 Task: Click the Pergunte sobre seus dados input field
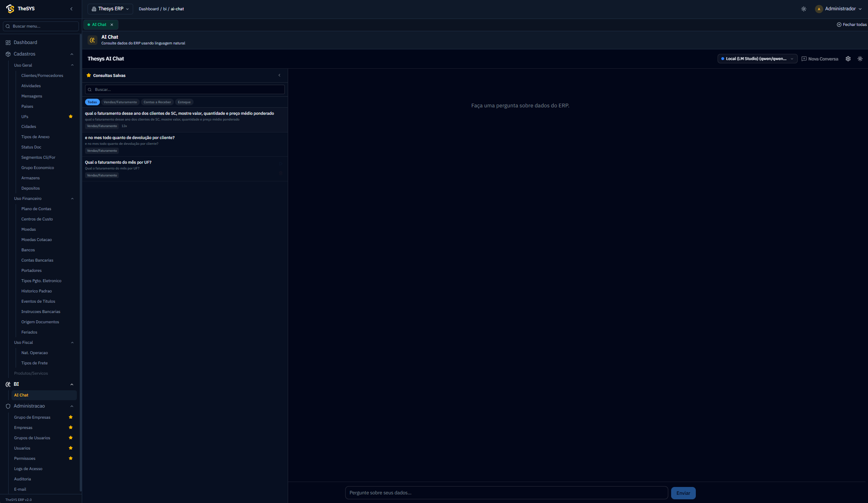click(506, 492)
